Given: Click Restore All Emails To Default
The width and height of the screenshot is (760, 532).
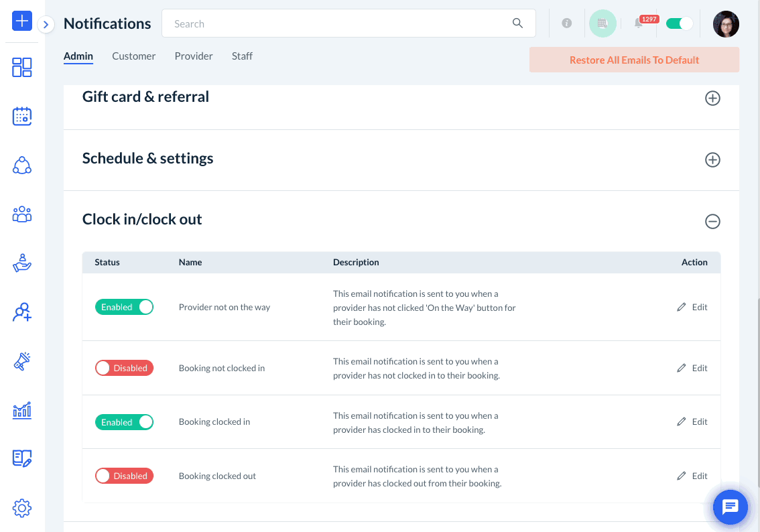Looking at the screenshot, I should (634, 60).
